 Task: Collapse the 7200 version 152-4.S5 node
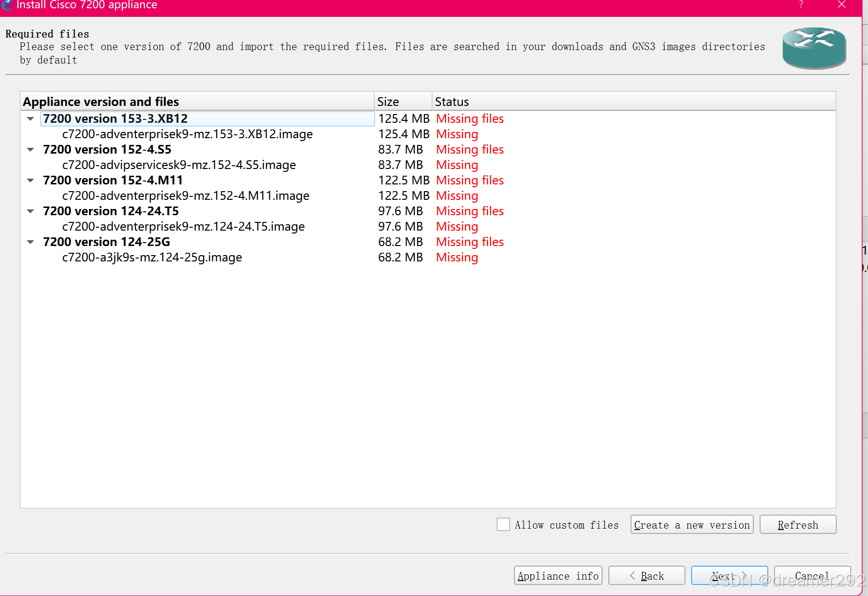30,150
